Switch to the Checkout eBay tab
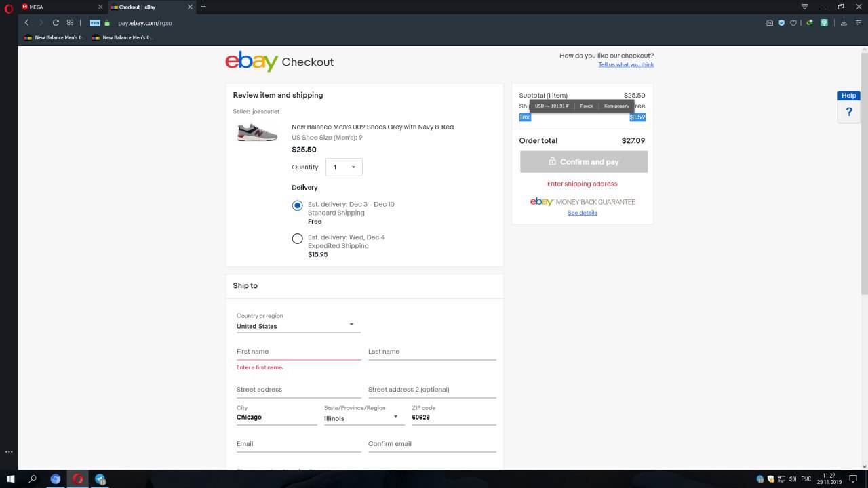The width and height of the screenshot is (868, 488). [x=151, y=7]
